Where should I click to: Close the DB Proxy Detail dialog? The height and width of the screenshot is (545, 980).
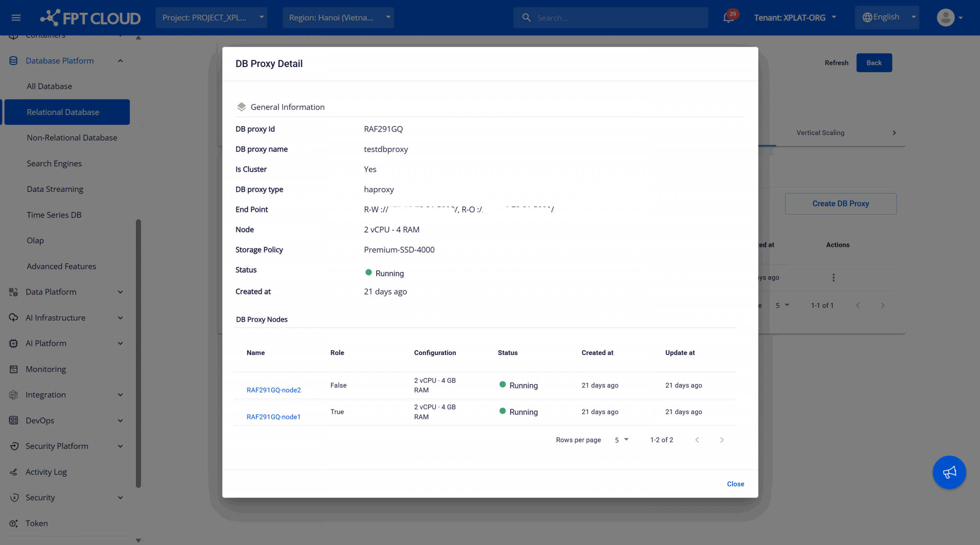pos(735,484)
